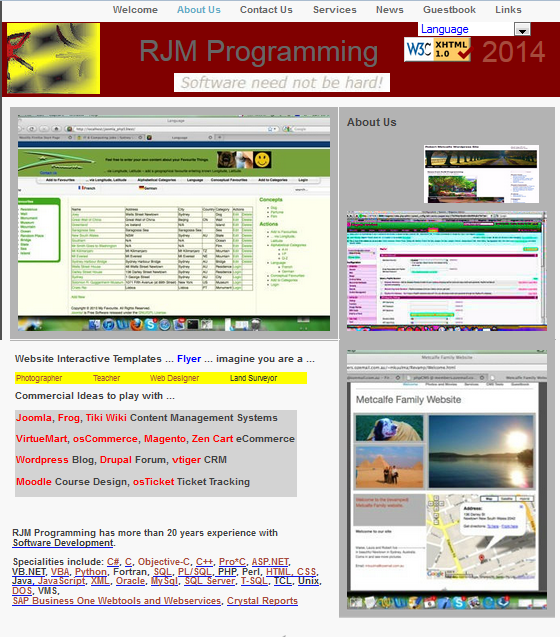Open the vtiger CRM link
560x637 pixels.
[x=186, y=460]
